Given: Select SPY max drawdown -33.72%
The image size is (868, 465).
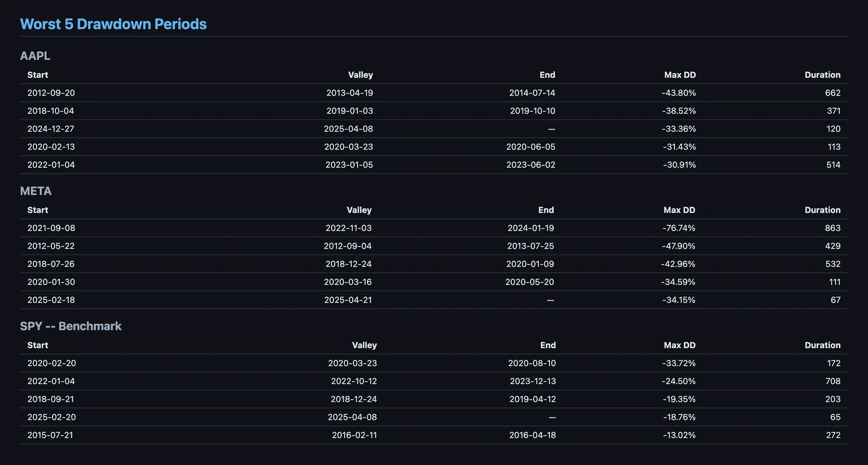Looking at the screenshot, I should (x=679, y=363).
